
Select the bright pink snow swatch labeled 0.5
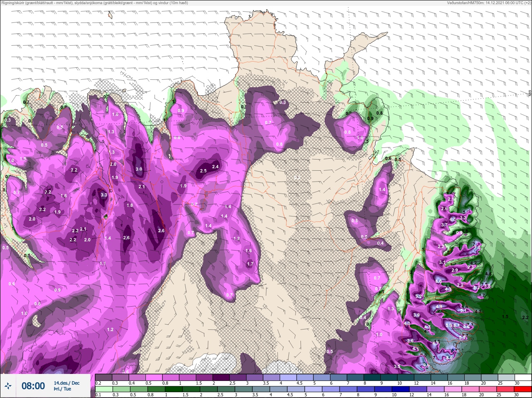click(x=155, y=378)
